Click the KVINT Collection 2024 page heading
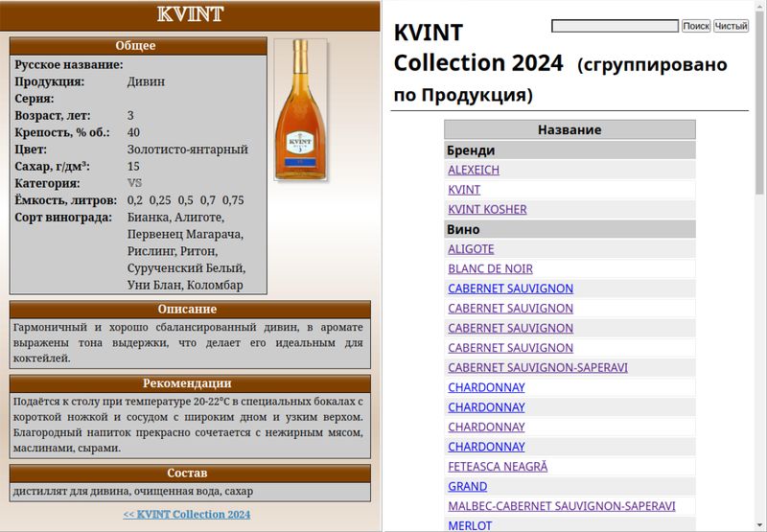 click(478, 48)
